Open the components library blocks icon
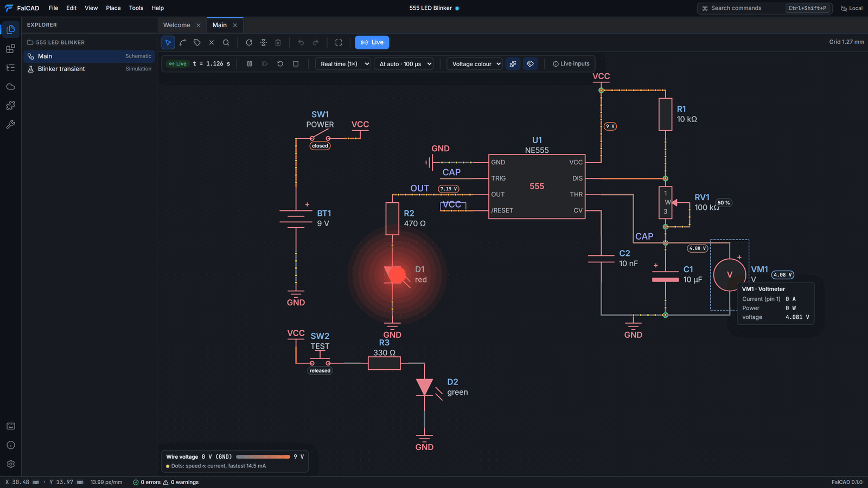The width and height of the screenshot is (868, 488). pos(10,49)
